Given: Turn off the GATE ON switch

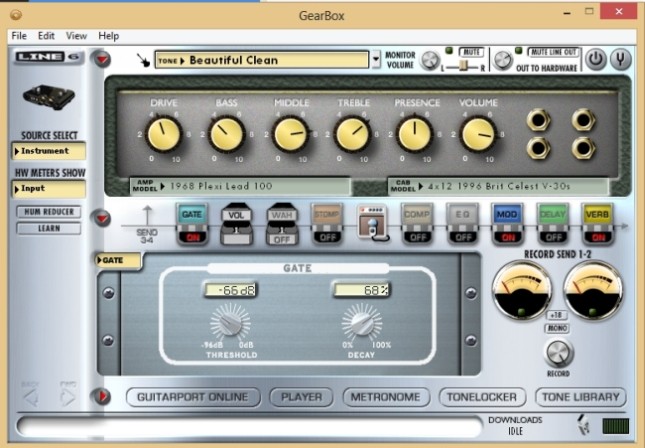Looking at the screenshot, I should pos(192,237).
